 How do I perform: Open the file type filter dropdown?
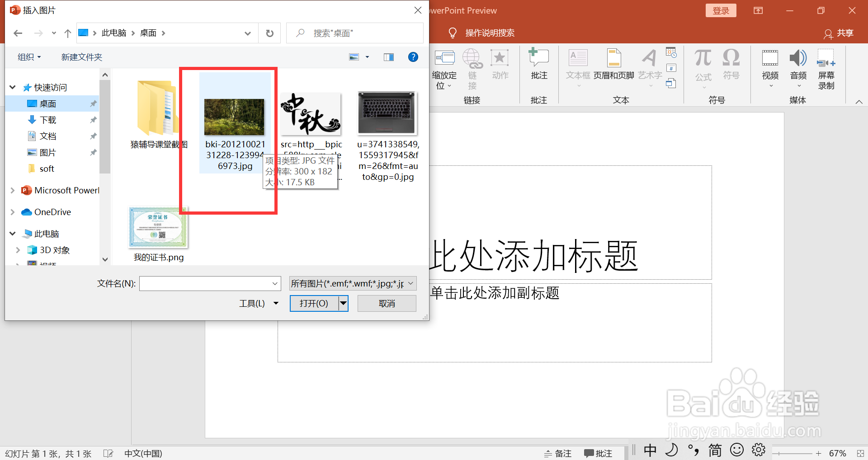click(x=410, y=284)
